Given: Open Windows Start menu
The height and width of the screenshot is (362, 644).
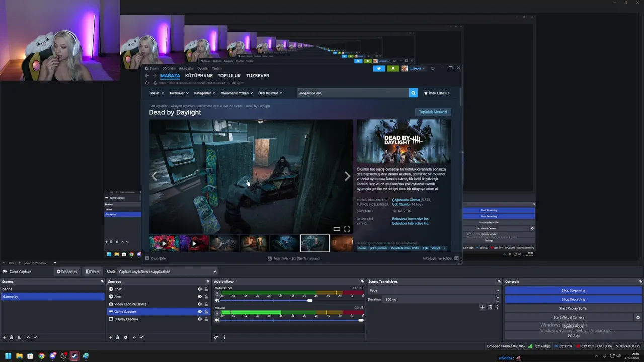Looking at the screenshot, I should pos(8,356).
